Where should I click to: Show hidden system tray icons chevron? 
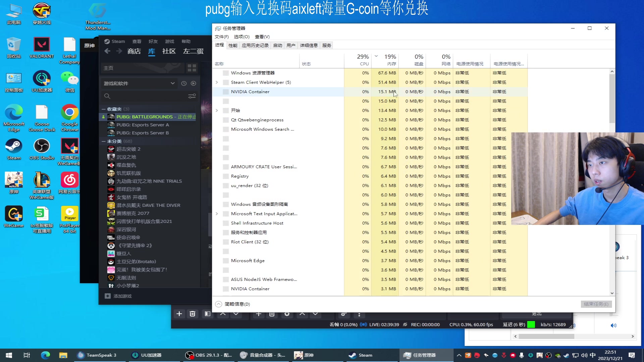[x=459, y=355]
